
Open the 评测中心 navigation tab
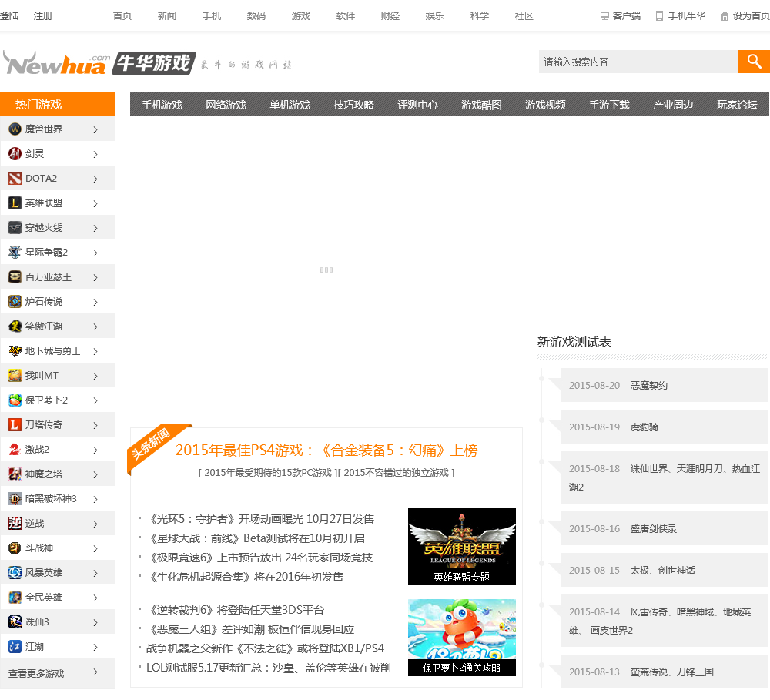pyautogui.click(x=417, y=105)
